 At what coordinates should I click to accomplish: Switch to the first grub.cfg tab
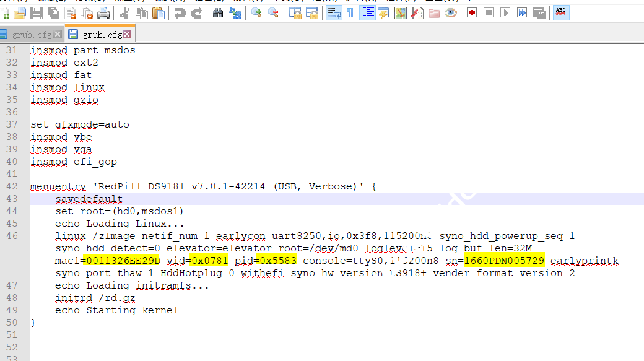point(31,35)
